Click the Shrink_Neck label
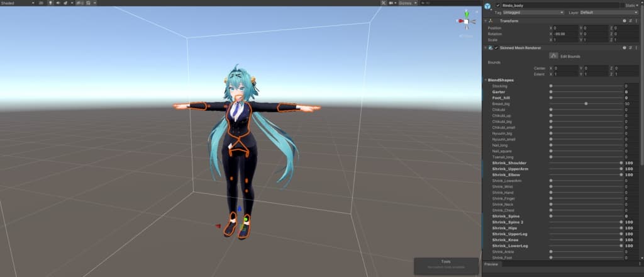The image size is (644, 277). 501,204
